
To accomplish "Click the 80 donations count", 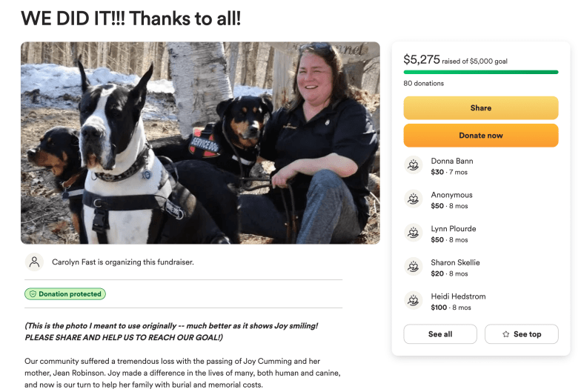I will point(423,84).
